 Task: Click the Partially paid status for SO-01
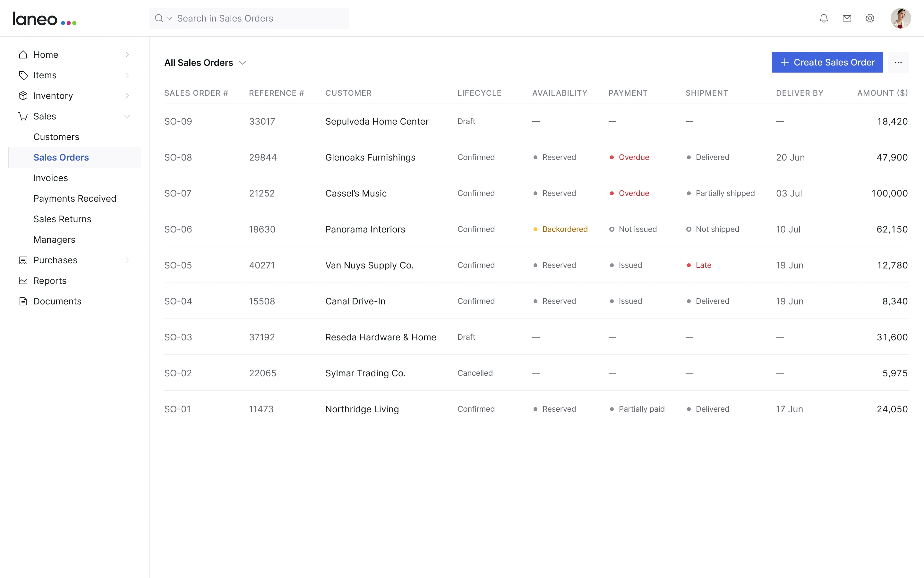637,409
